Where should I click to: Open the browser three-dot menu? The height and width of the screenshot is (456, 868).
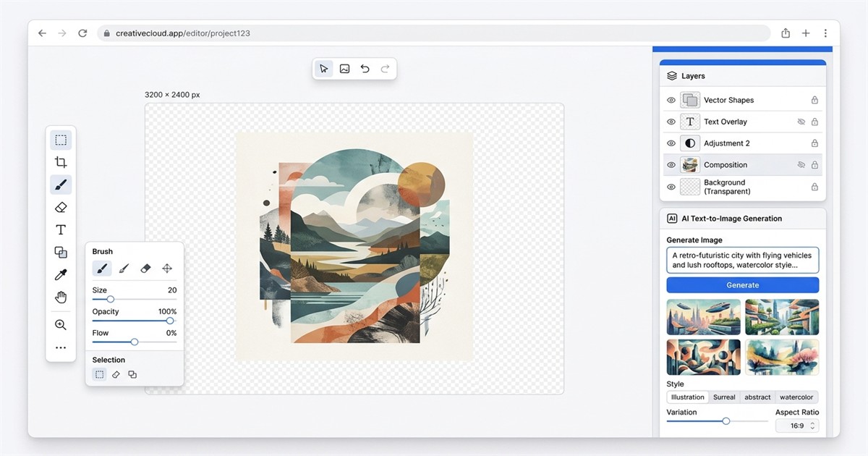(825, 33)
